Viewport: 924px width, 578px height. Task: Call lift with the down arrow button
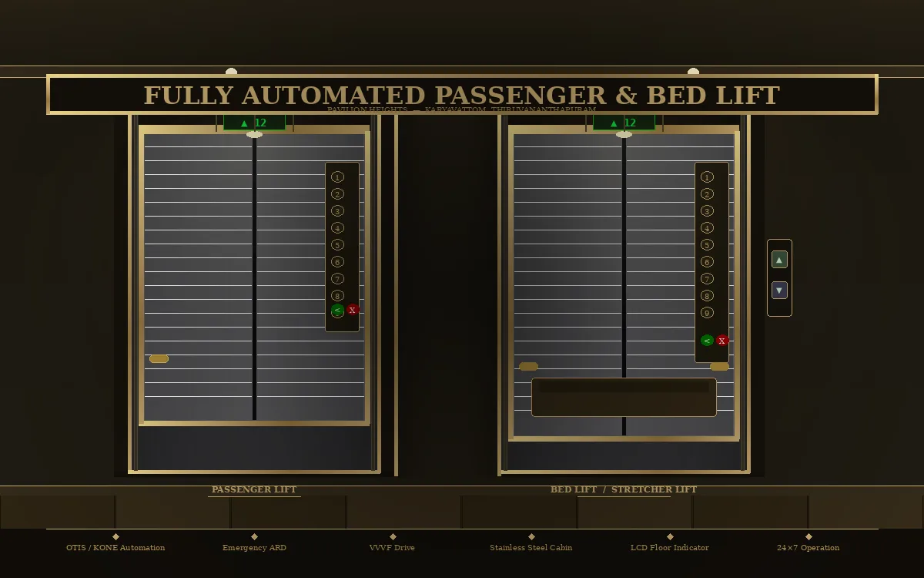tap(779, 291)
